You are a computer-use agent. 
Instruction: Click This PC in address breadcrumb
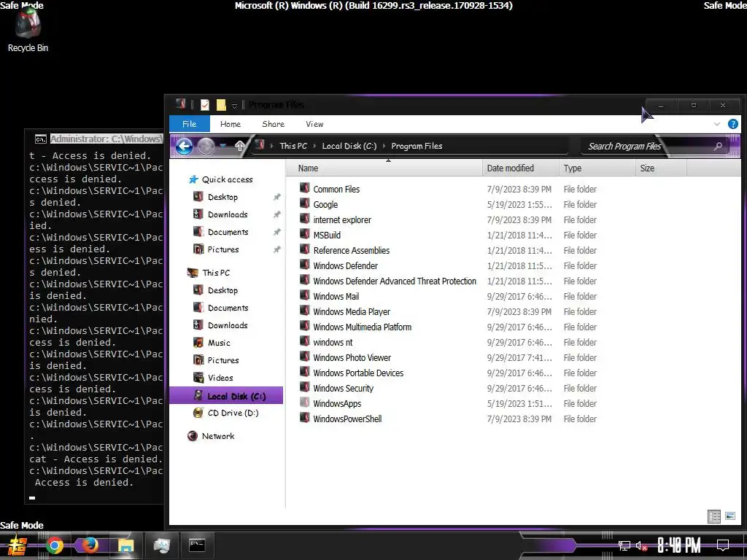point(293,146)
